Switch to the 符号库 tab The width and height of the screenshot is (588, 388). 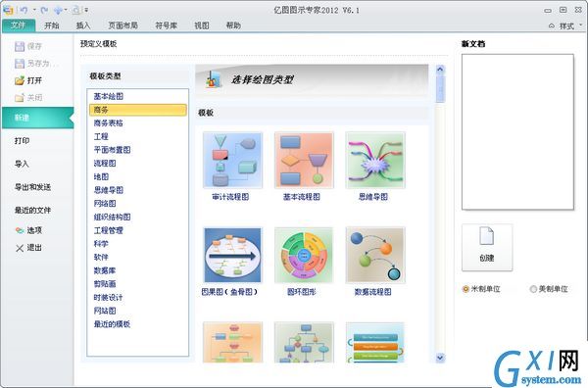click(167, 25)
